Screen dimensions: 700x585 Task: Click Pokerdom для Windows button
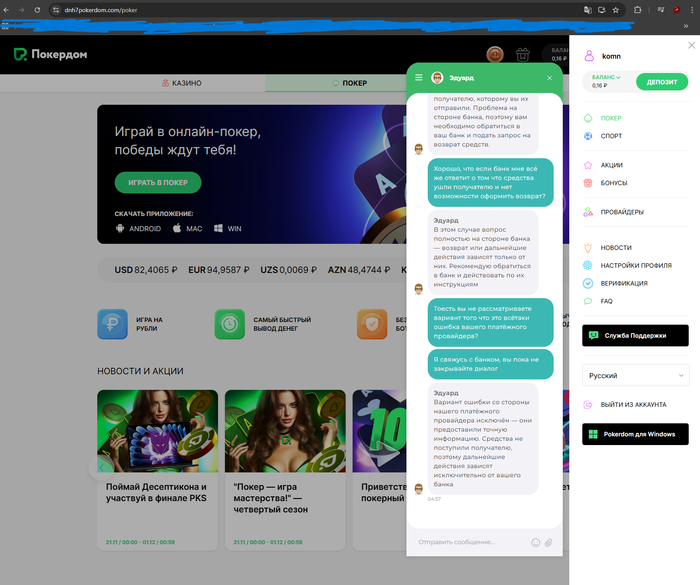tap(635, 434)
